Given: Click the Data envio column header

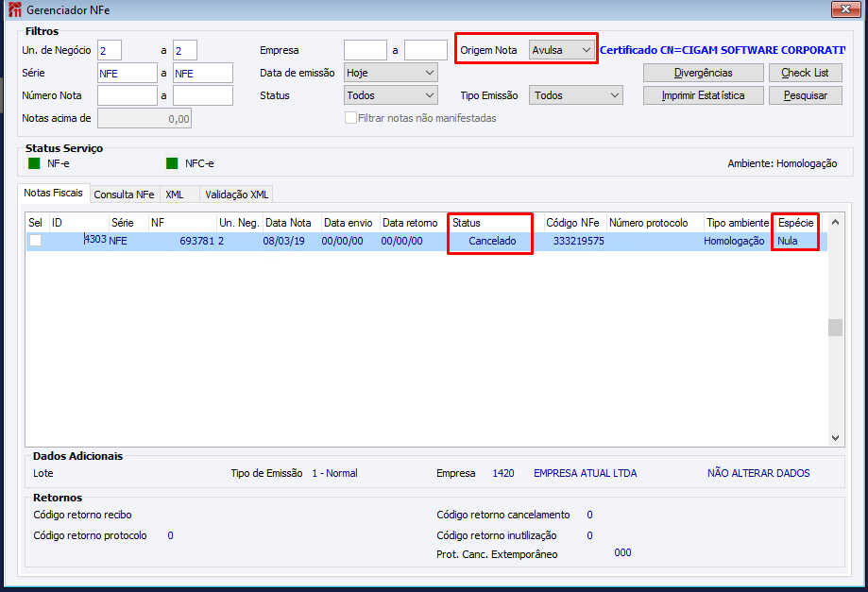Looking at the screenshot, I should 350,223.
